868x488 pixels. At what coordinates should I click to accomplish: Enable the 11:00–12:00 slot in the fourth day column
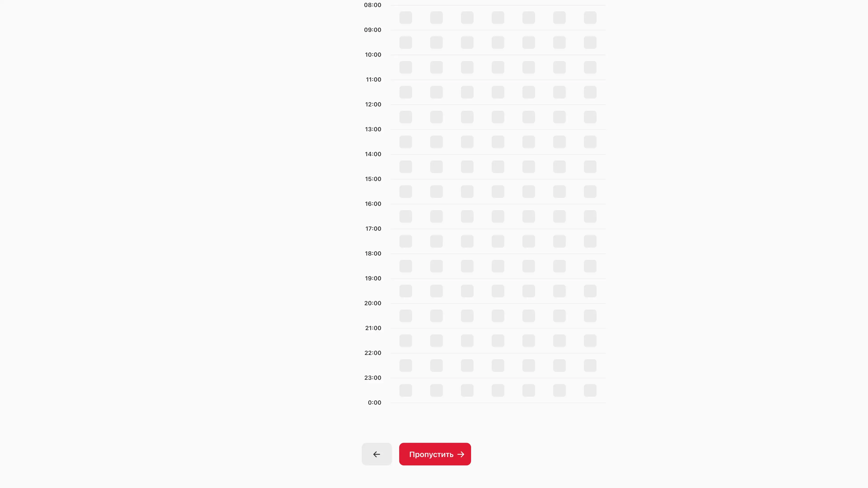(498, 92)
